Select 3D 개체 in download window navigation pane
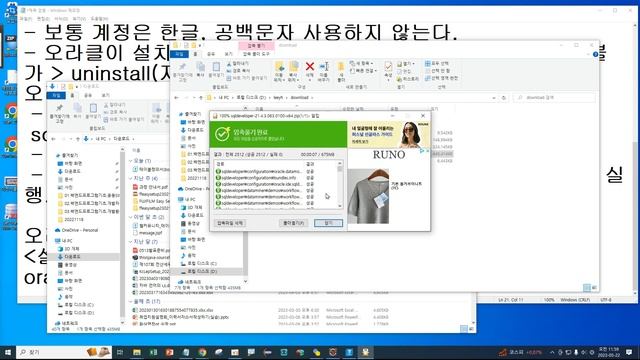This screenshot has width=640, height=360. (195, 207)
